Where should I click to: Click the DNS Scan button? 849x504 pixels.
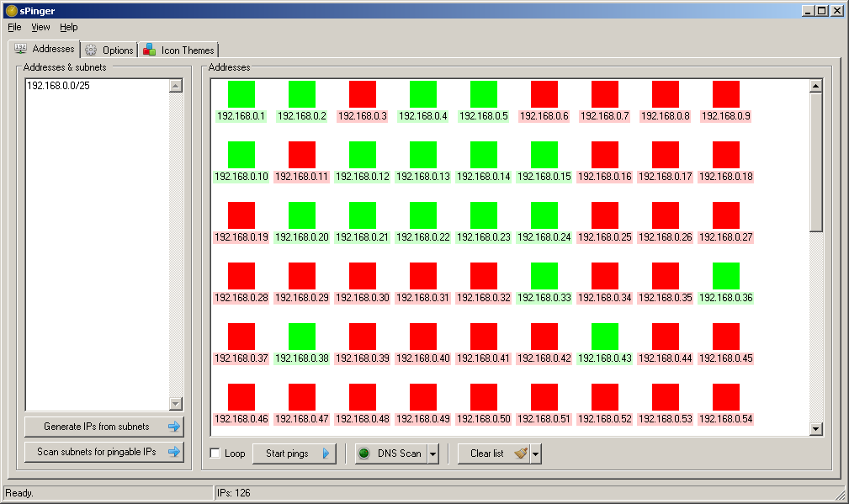pos(391,454)
